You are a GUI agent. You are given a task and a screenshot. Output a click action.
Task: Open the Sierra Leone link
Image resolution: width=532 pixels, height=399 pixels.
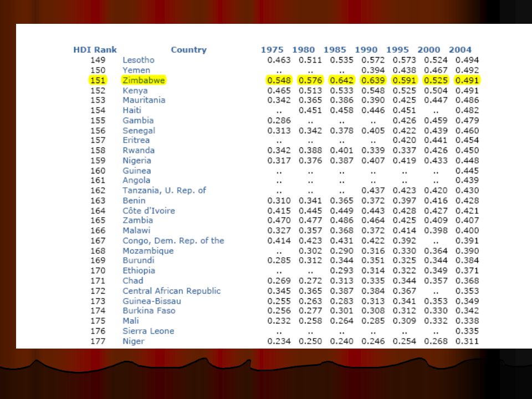pyautogui.click(x=149, y=331)
